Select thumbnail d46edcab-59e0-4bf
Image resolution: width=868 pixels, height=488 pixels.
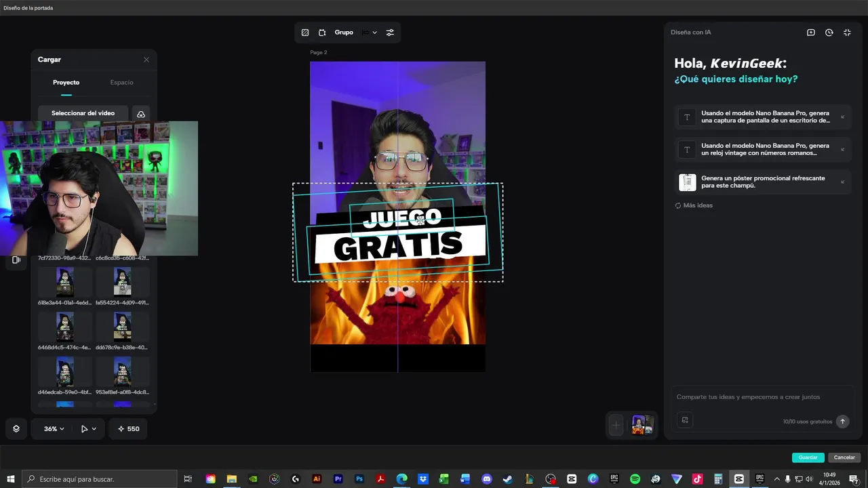65,371
